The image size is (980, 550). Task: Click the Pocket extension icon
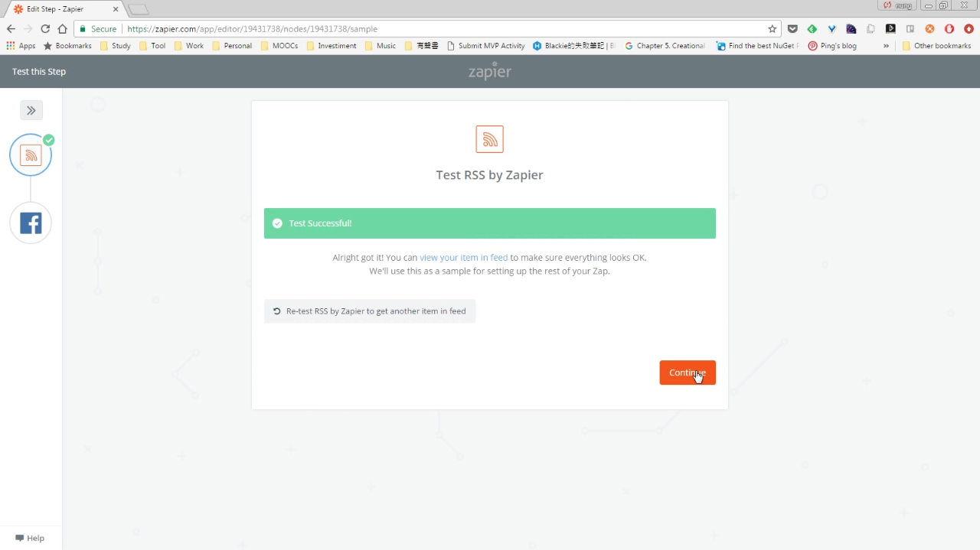[792, 29]
